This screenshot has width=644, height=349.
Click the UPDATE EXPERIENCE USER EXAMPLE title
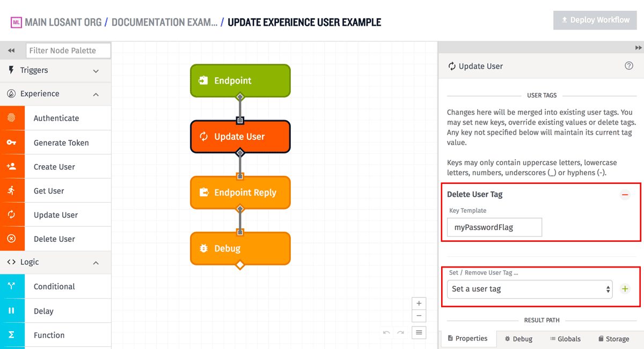pos(304,23)
